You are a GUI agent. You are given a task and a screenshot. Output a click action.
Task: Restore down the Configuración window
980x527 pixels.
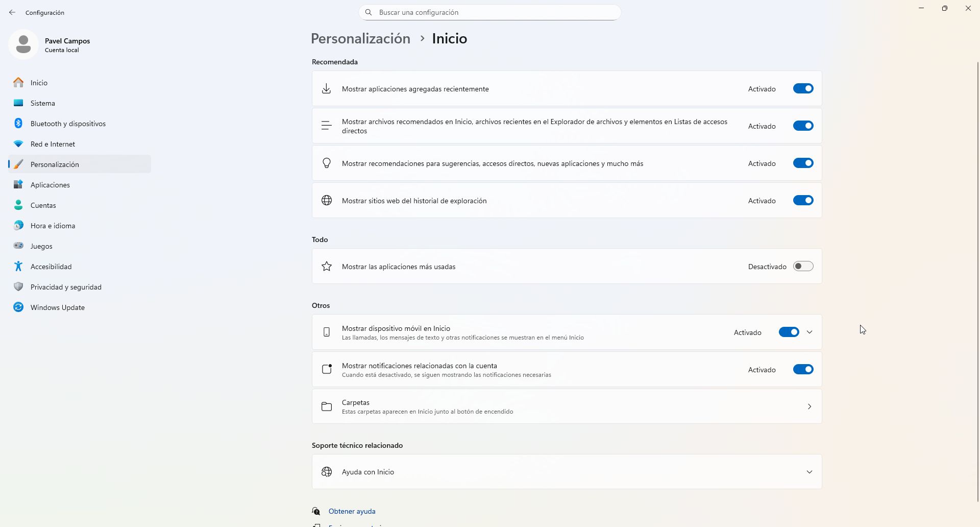coord(945,8)
